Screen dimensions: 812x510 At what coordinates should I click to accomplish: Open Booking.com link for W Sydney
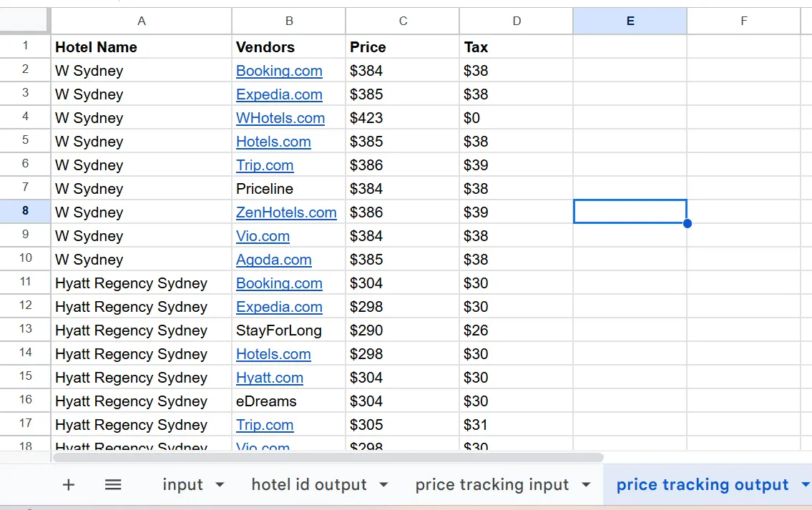point(279,71)
